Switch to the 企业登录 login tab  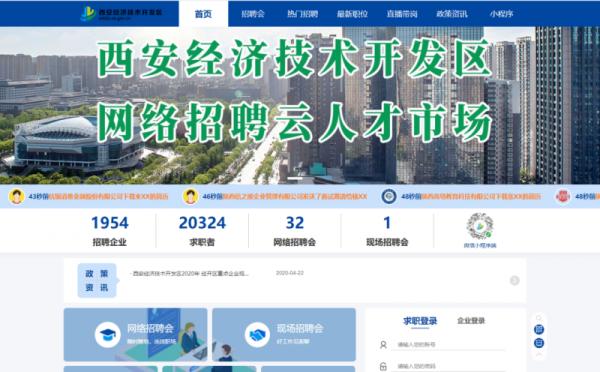(x=471, y=321)
